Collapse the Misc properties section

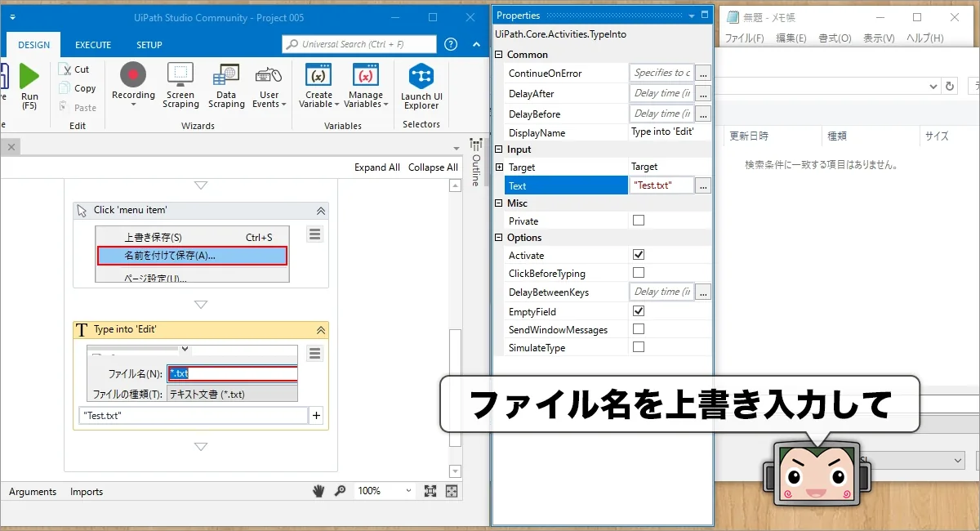(x=499, y=203)
